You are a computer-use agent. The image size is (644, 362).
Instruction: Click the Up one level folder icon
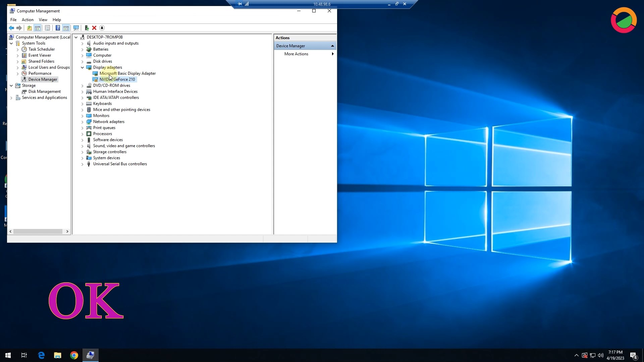(x=30, y=28)
